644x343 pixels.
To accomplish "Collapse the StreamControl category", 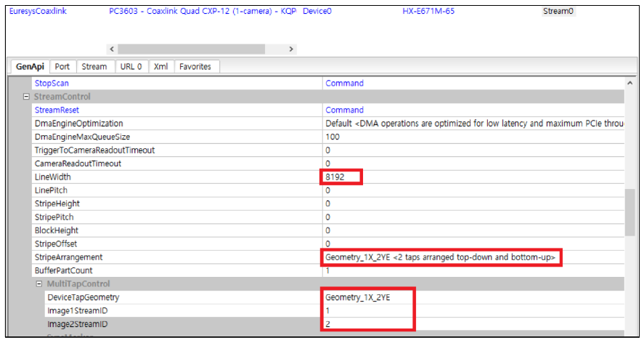I will (x=26, y=97).
